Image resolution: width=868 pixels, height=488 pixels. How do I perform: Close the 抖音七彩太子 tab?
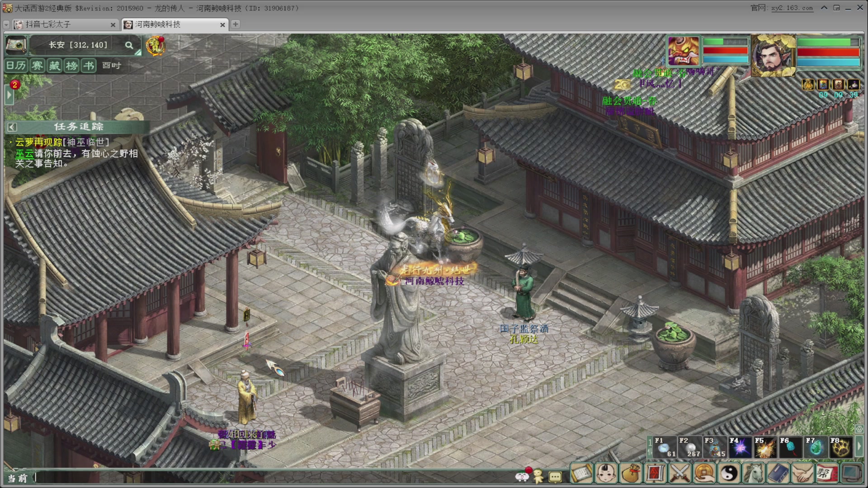pos(113,25)
